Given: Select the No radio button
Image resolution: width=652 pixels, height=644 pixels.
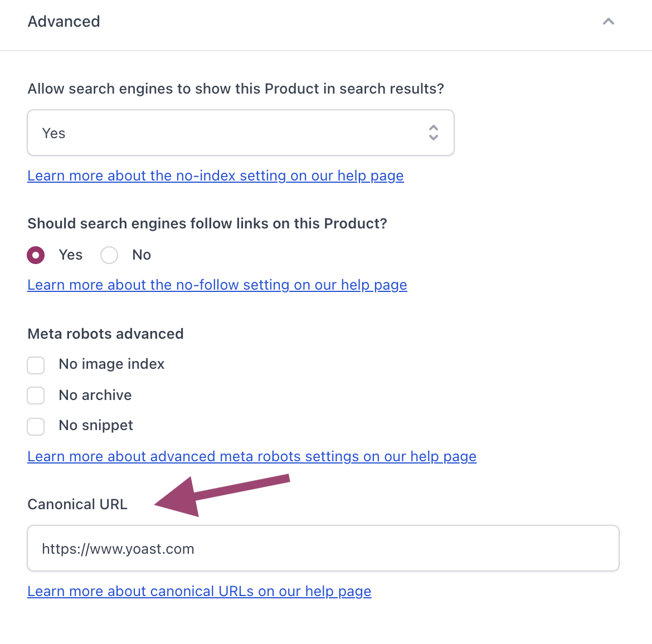Looking at the screenshot, I should click(109, 255).
